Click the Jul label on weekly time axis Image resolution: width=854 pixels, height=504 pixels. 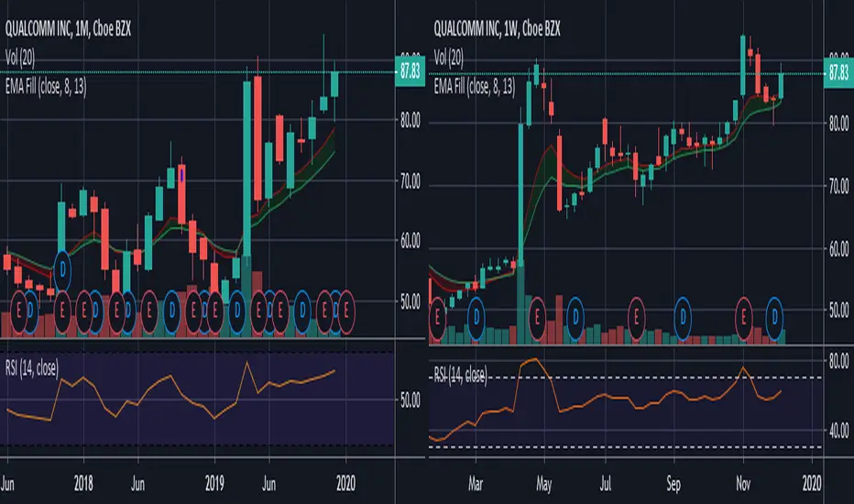pos(605,484)
